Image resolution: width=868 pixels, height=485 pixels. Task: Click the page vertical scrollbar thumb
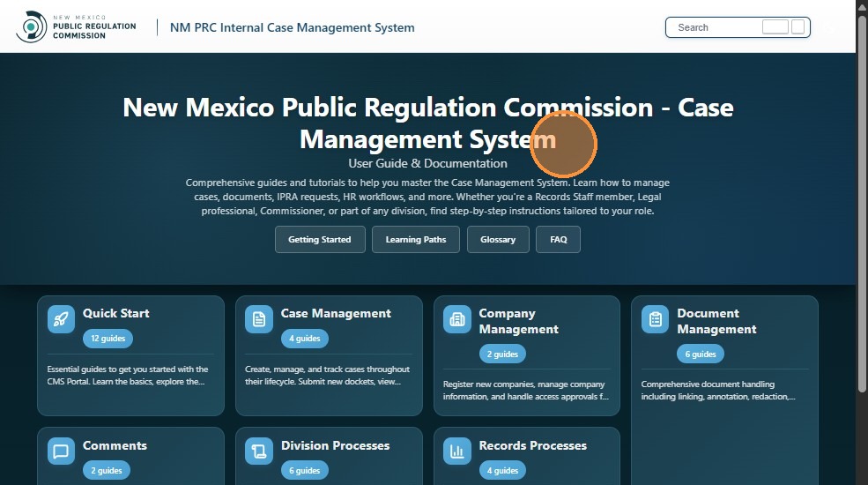862,203
